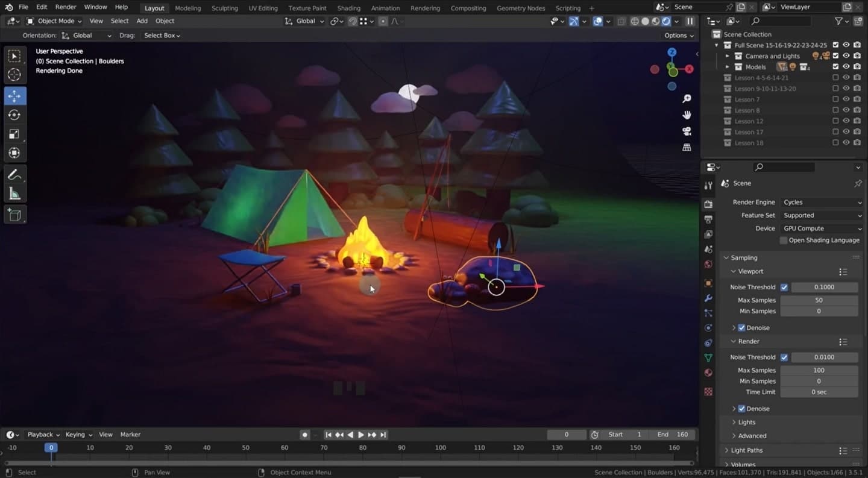
Task: Select the Annotate tool
Action: point(14,175)
